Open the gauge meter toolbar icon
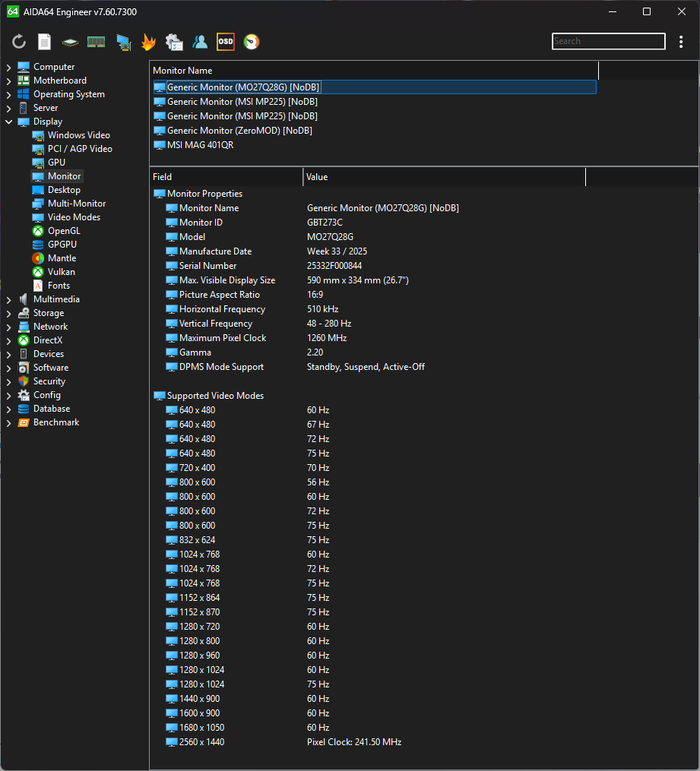The image size is (700, 771). tap(252, 42)
